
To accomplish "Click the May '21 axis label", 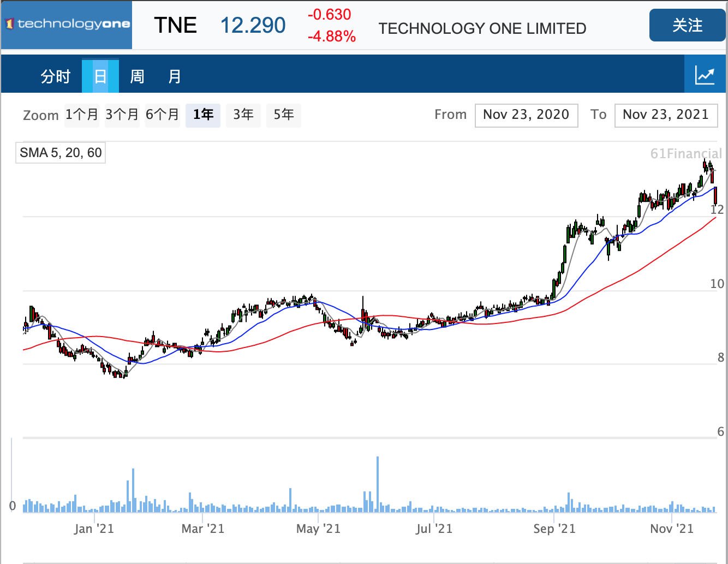I will (318, 529).
